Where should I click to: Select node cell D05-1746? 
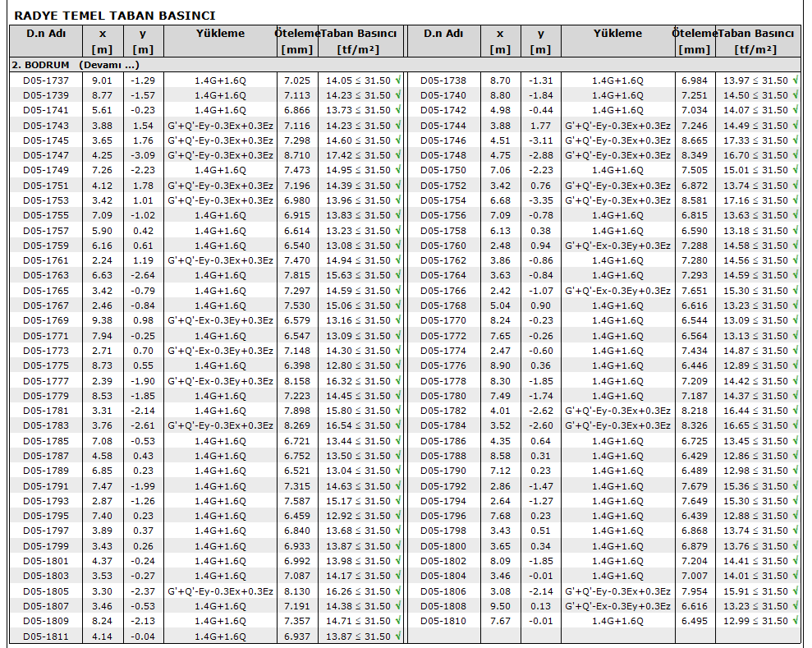pos(443,140)
